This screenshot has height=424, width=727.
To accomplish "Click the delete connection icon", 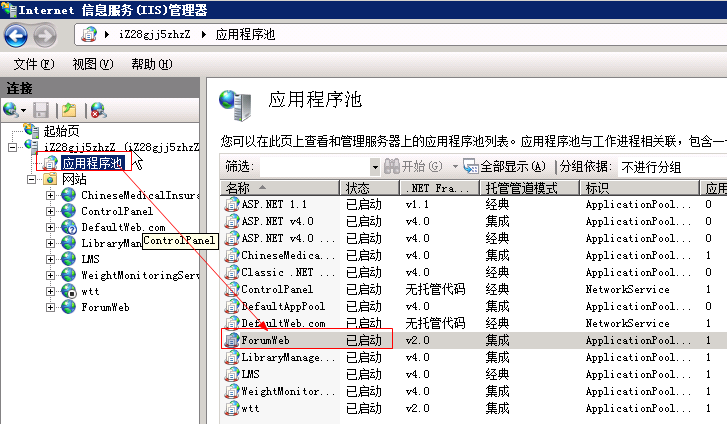I will click(98, 110).
